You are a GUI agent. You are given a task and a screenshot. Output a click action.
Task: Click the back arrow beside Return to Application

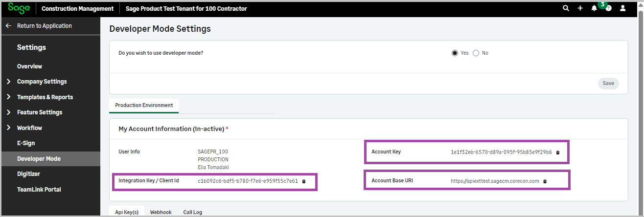tap(8, 26)
